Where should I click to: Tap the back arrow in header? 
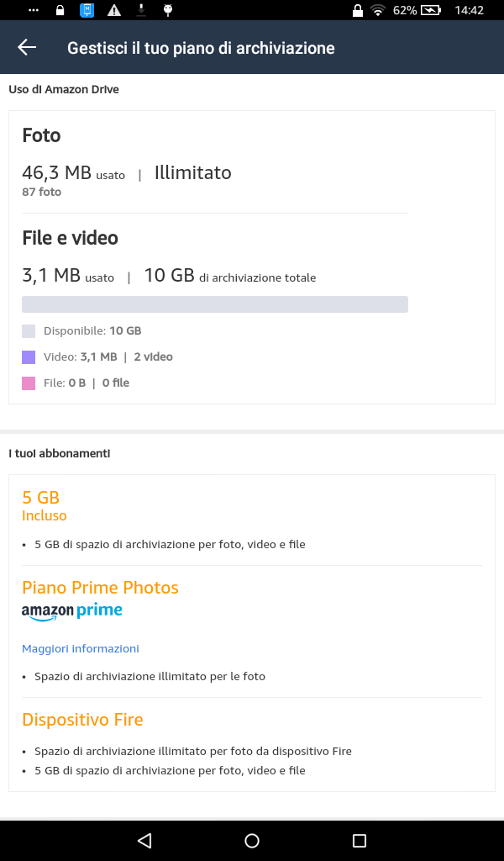tap(27, 47)
